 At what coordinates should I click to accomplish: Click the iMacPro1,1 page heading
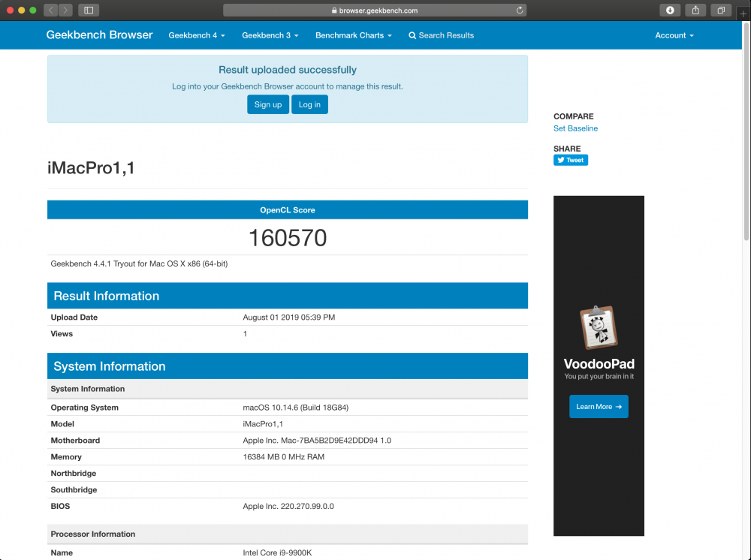tap(91, 168)
